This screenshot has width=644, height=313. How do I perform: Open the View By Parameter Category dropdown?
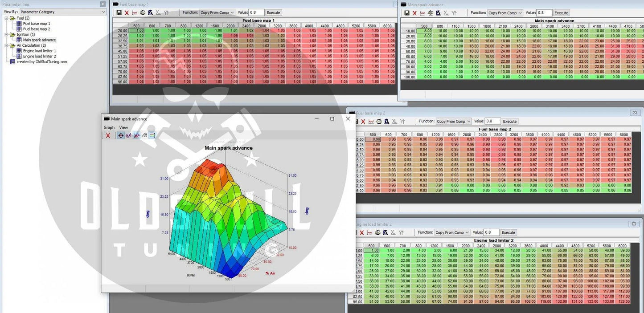click(x=62, y=12)
